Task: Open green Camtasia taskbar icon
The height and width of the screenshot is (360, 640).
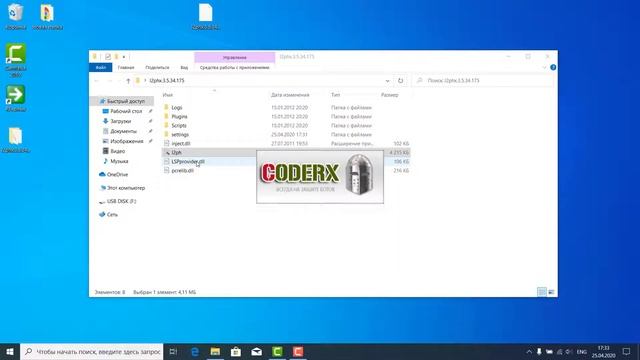Action: click(x=277, y=351)
